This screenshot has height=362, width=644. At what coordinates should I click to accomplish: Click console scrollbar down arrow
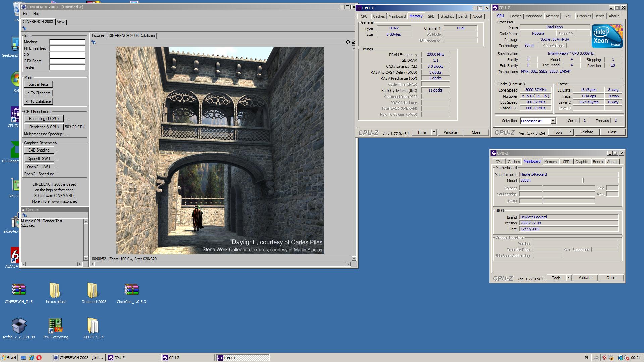86,259
